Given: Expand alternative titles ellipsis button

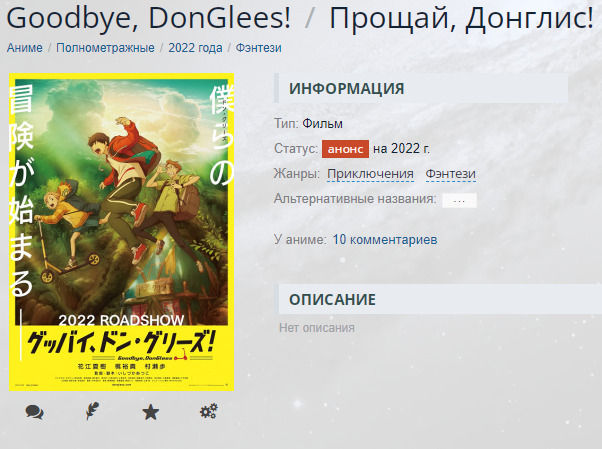Looking at the screenshot, I should coord(459,200).
